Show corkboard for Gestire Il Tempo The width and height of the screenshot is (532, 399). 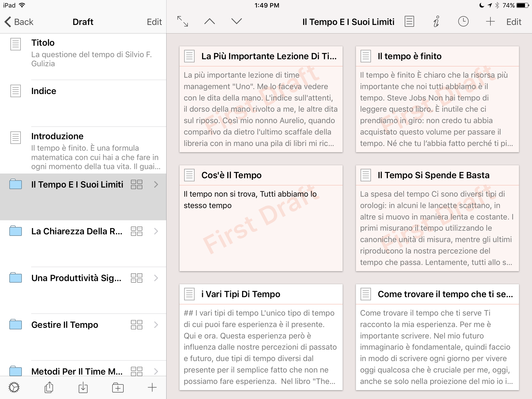point(137,325)
